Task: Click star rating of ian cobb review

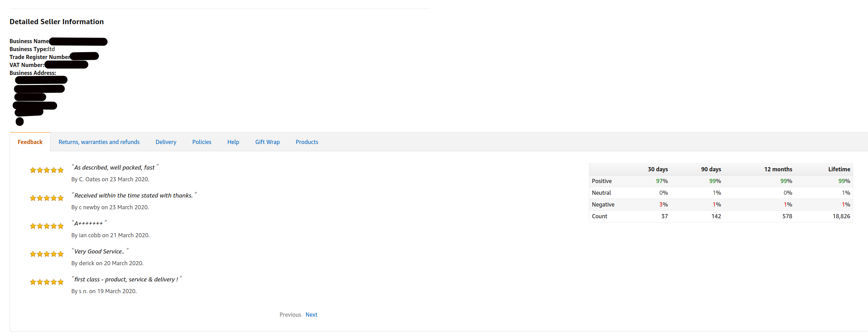Action: click(47, 226)
